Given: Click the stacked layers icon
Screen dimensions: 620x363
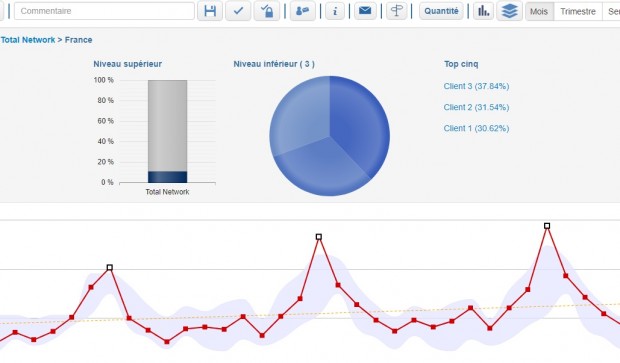Looking at the screenshot, I should [x=509, y=11].
